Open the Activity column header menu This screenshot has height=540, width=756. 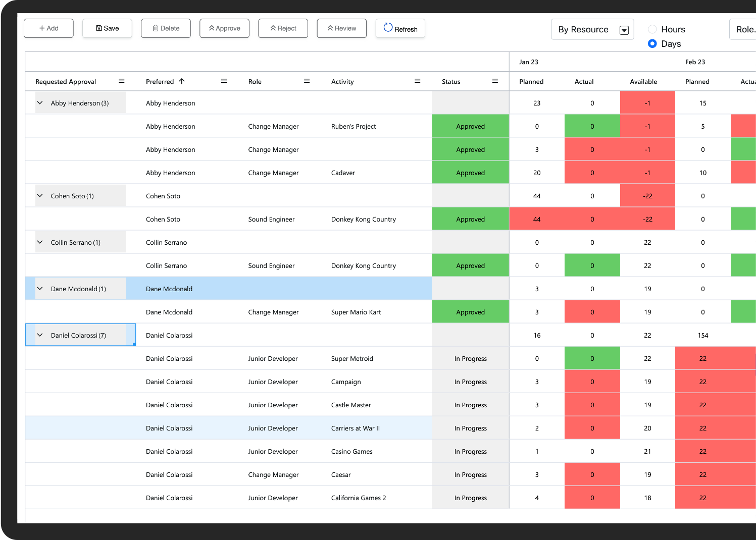pos(417,81)
